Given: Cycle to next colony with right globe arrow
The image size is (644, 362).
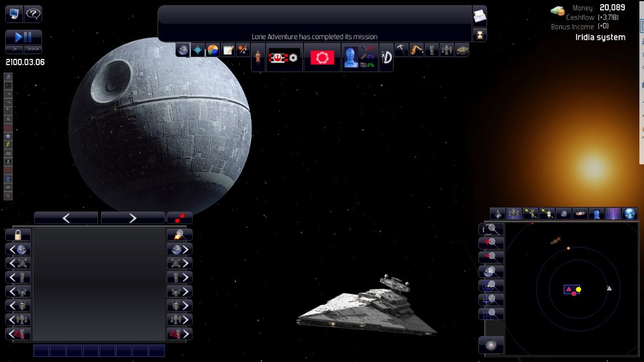Looking at the screenshot, I should 179,249.
